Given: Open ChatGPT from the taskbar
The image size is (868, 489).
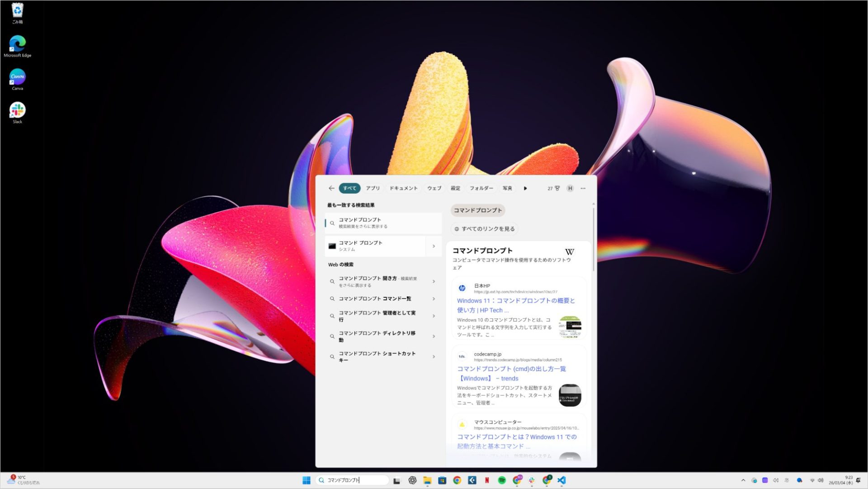Looking at the screenshot, I should point(412,480).
